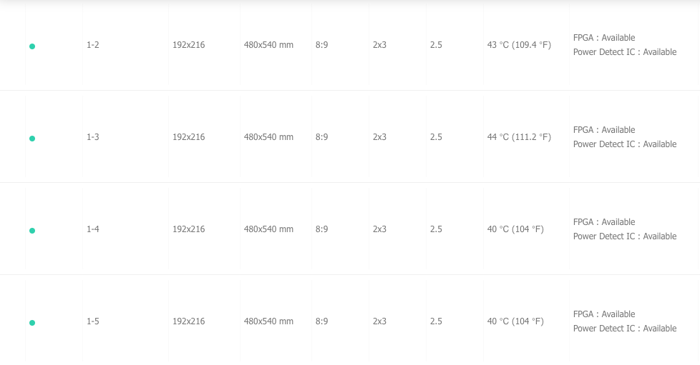Click green status dot for cabinet 1-2
Image resolution: width=700 pixels, height=365 pixels.
pos(32,46)
